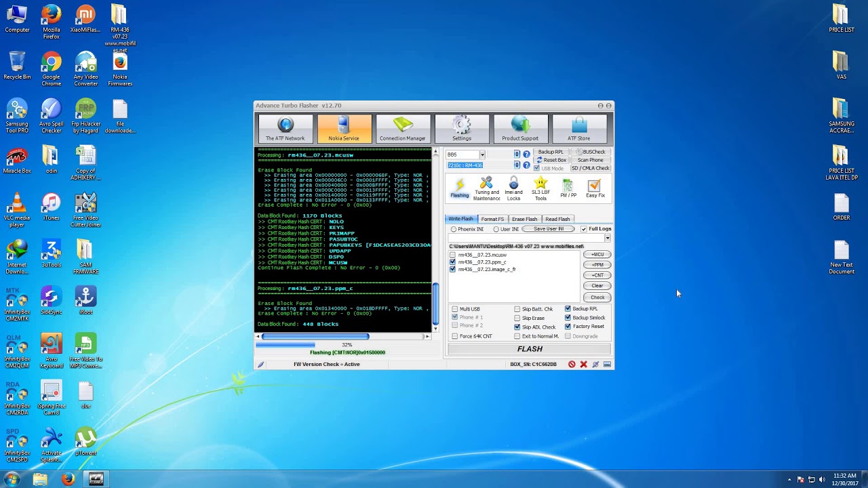The image size is (868, 488).
Task: Open the iRoot desktop shortcut
Action: [x=85, y=301]
